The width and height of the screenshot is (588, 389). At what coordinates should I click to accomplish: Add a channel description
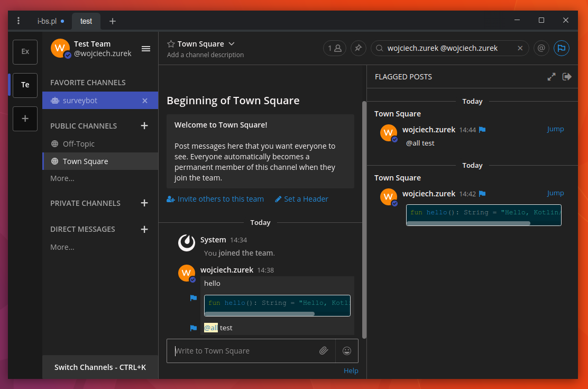coord(205,55)
